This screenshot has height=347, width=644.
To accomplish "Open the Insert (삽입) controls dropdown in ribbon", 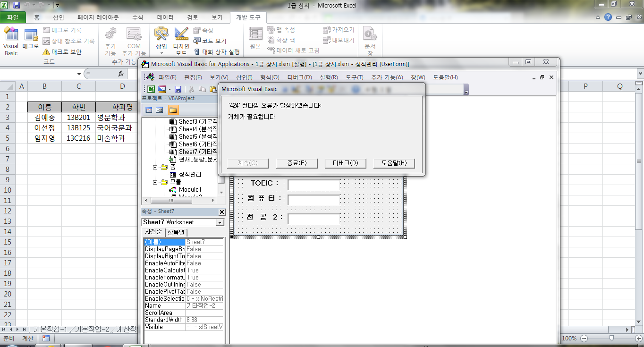I will [x=161, y=40].
